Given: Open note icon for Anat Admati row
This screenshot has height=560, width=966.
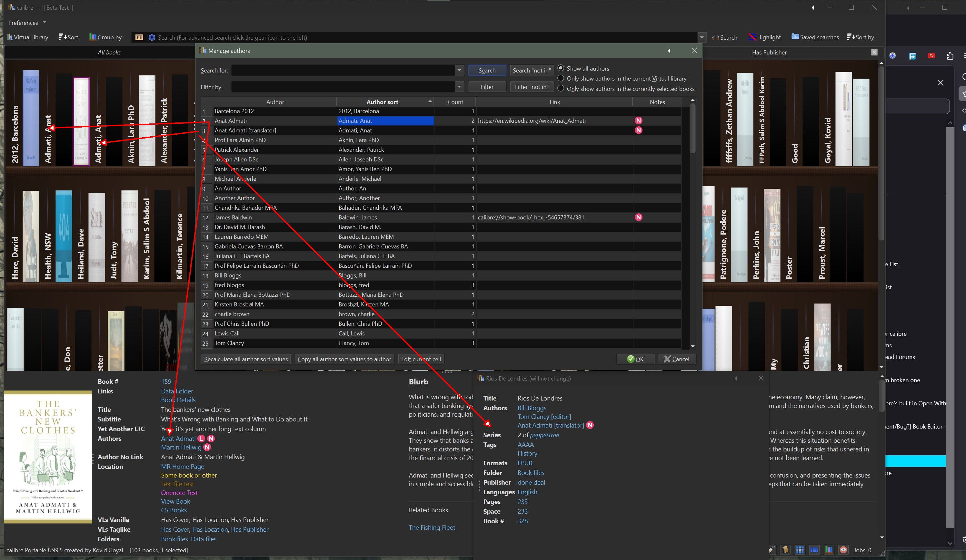Looking at the screenshot, I should 638,121.
